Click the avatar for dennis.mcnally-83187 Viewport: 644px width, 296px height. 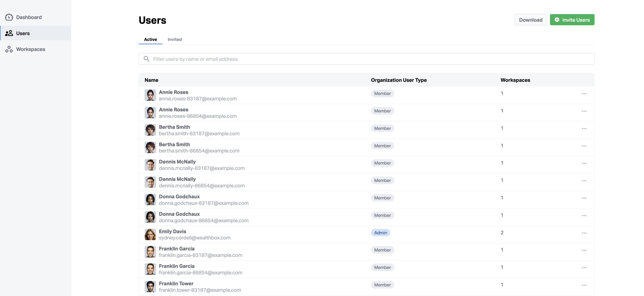pyautogui.click(x=150, y=165)
